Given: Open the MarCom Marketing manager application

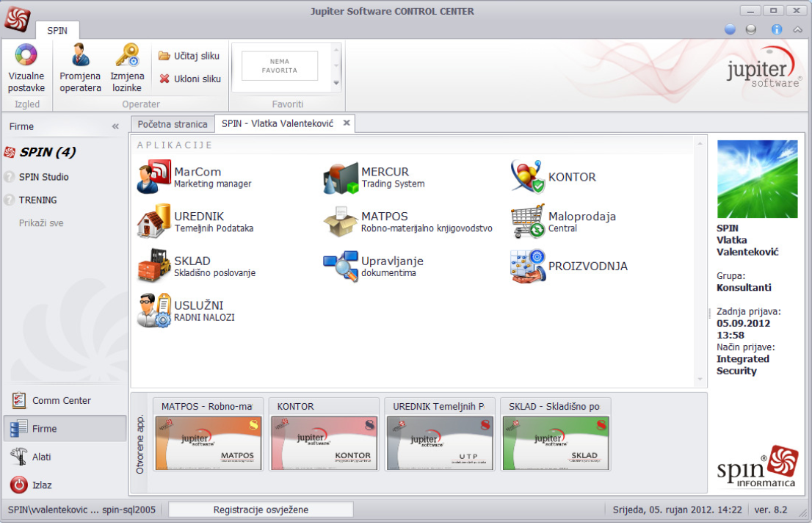Looking at the screenshot, I should click(154, 178).
